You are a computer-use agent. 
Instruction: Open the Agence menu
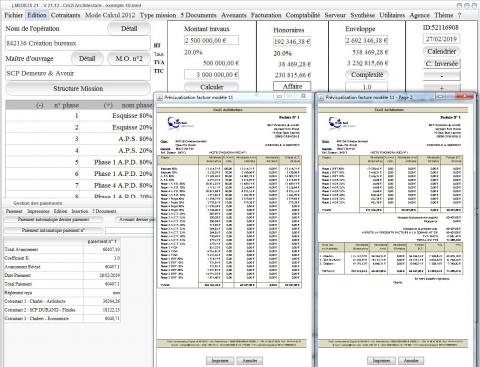pyautogui.click(x=419, y=15)
